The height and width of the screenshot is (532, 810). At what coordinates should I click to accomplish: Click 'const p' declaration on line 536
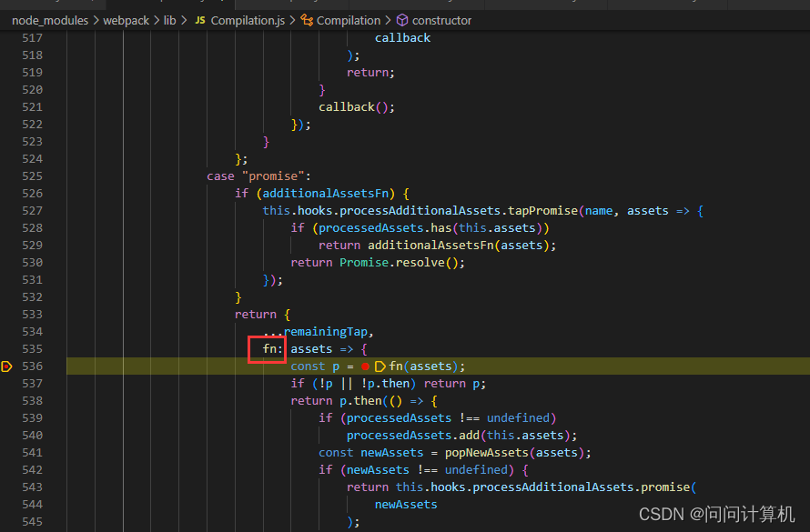click(x=315, y=366)
